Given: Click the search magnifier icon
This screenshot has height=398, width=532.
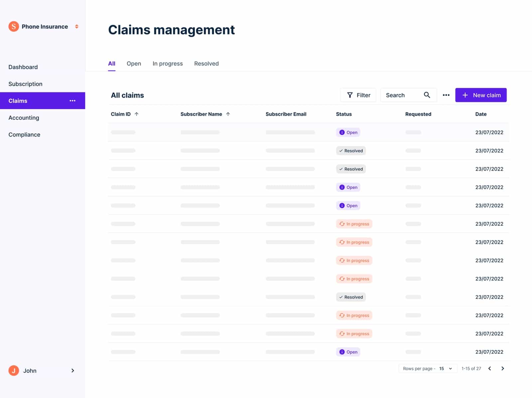Looking at the screenshot, I should pyautogui.click(x=427, y=95).
